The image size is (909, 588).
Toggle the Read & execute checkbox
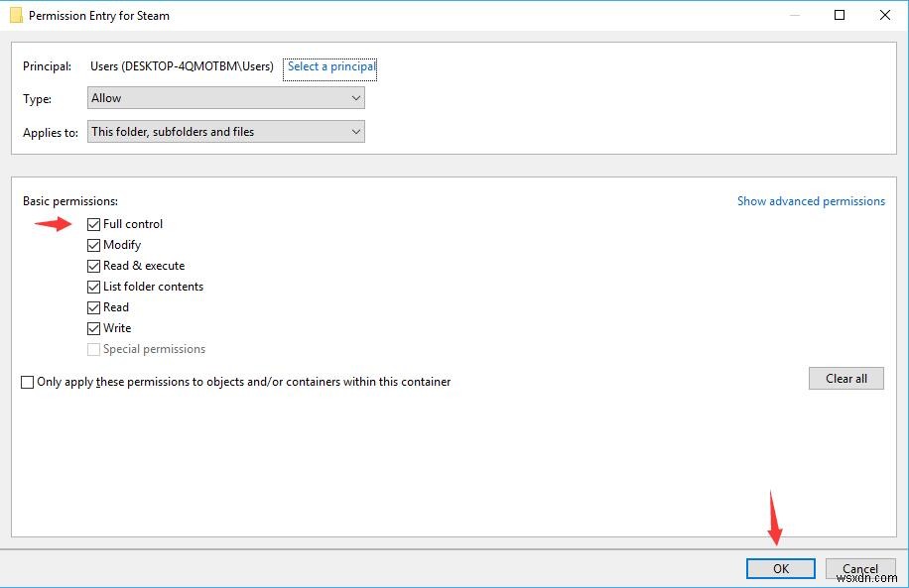point(93,266)
